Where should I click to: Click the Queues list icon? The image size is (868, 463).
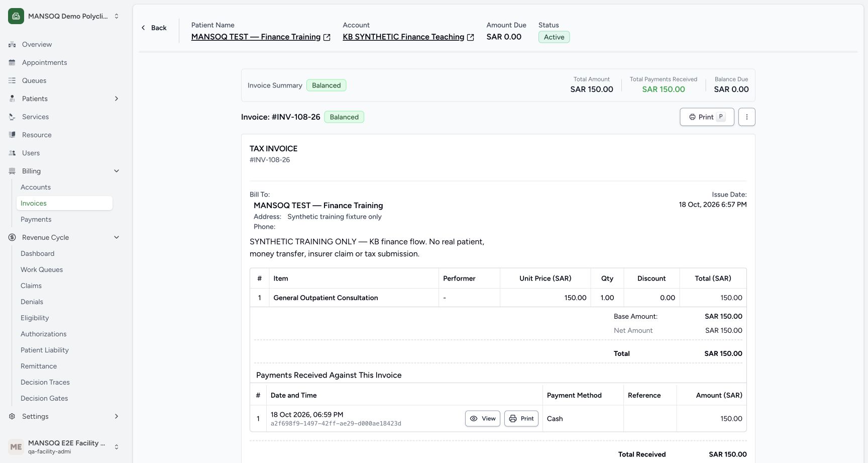click(12, 80)
